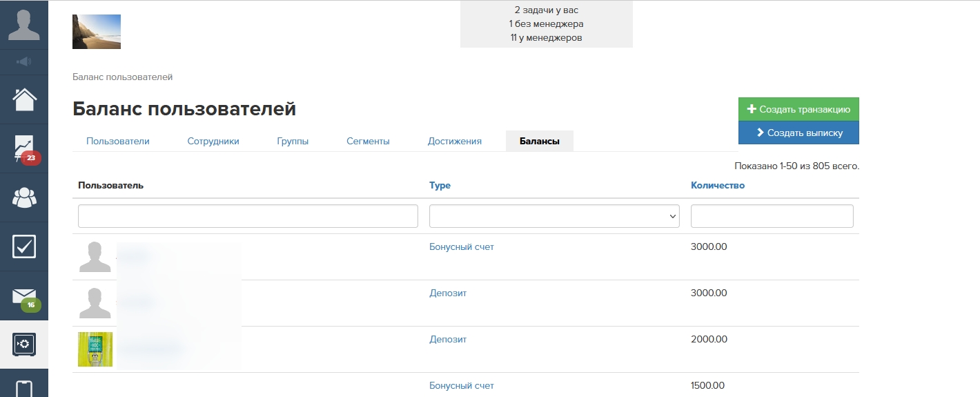
Task: Select the safe sales icon in sidebar
Action: 23,344
